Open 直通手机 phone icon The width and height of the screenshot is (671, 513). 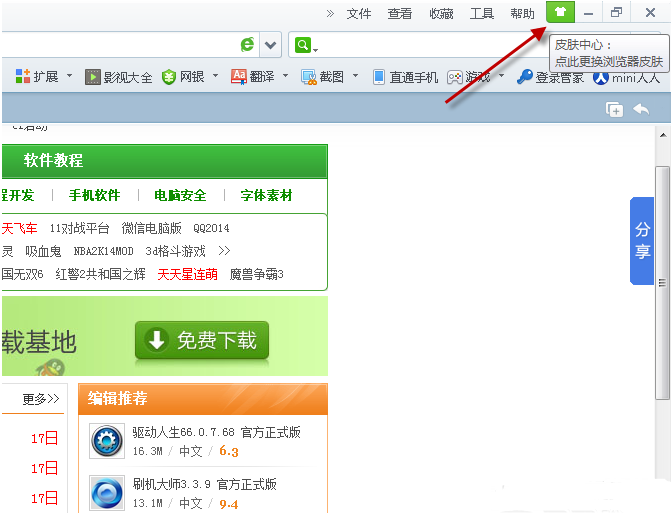tap(379, 77)
